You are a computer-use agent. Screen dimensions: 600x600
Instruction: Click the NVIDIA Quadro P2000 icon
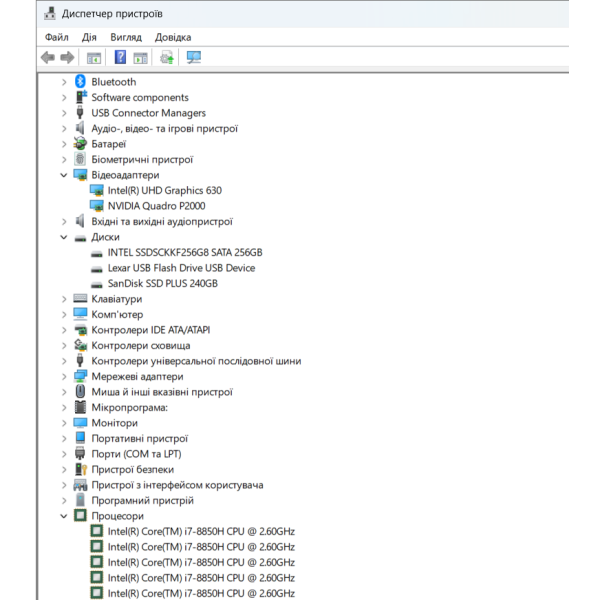point(96,206)
